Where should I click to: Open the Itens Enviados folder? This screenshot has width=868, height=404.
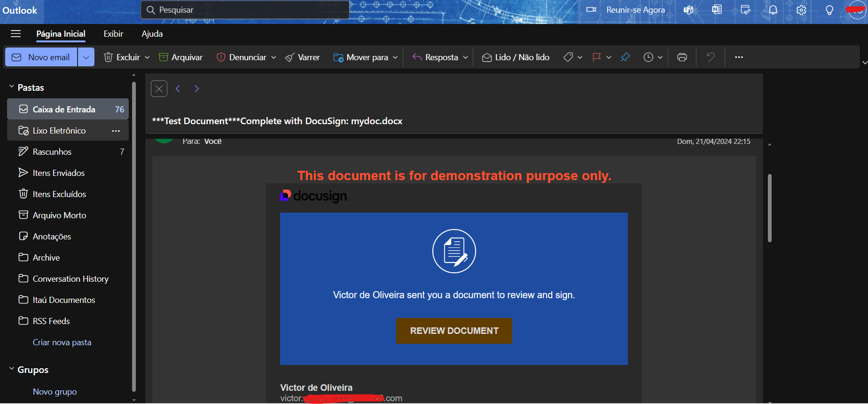[x=68, y=173]
